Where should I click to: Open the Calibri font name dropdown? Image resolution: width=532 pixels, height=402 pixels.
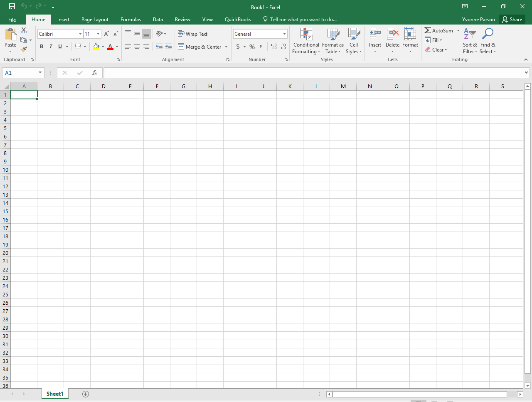click(80, 34)
